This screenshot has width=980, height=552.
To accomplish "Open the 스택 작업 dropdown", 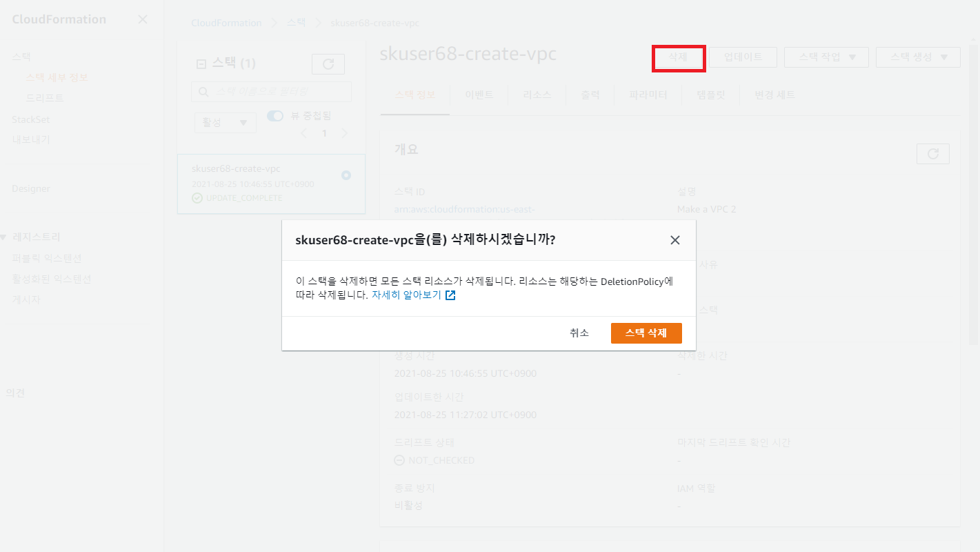I will click(826, 57).
